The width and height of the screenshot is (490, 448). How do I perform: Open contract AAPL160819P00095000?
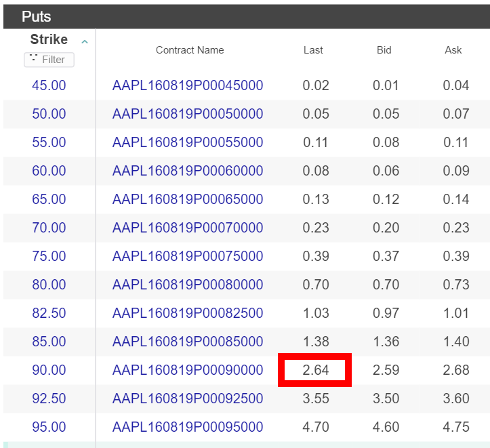coord(188,427)
